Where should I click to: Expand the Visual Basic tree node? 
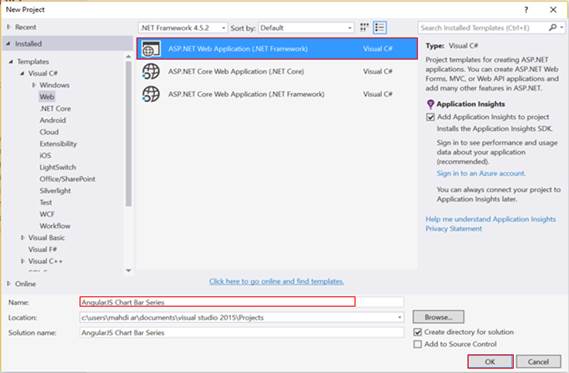[22, 238]
